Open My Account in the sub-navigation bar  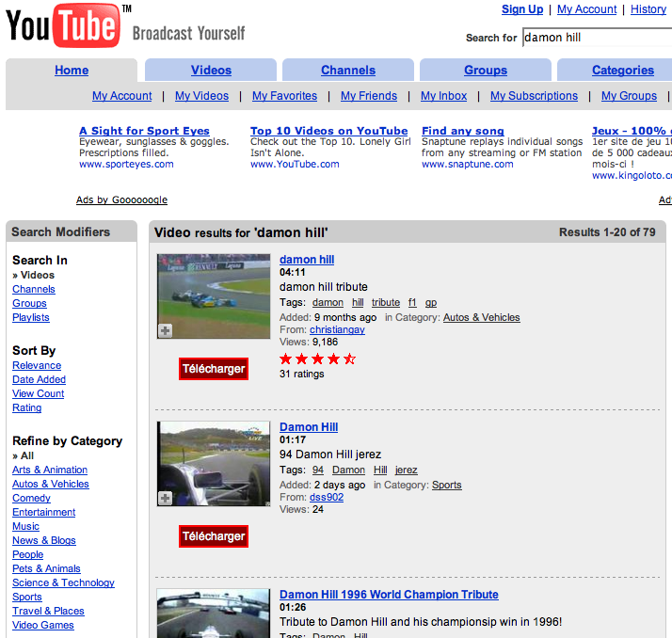click(x=121, y=96)
